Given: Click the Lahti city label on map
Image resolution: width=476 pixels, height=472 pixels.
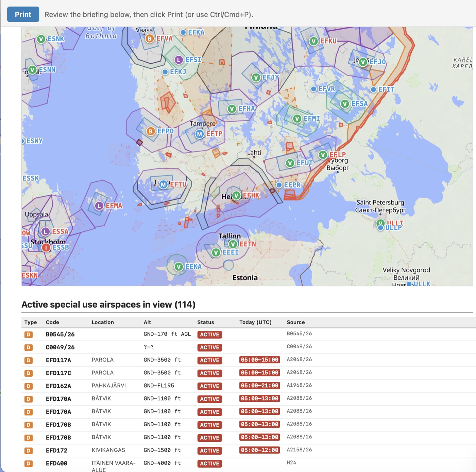Looking at the screenshot, I should pos(254,152).
